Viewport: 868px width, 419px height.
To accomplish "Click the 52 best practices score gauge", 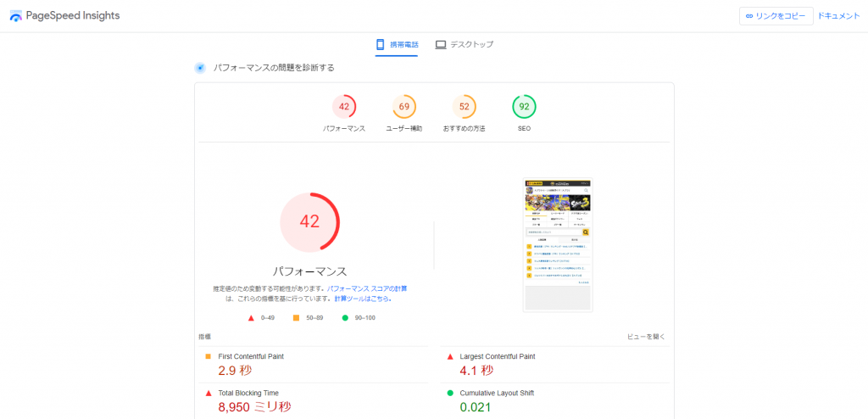I will tap(465, 107).
